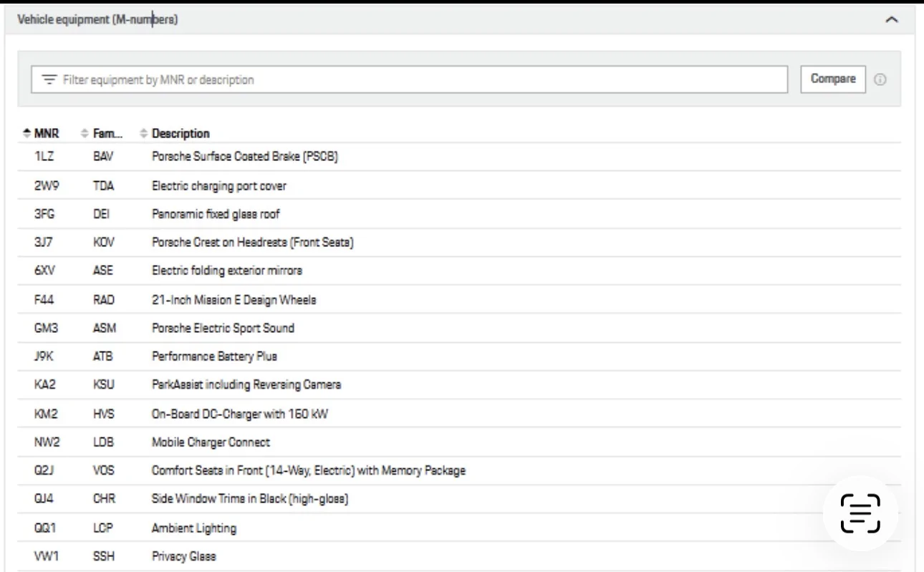Select 'Porsche Surface Coated Brake (PSCB)' text
The image size is (924, 572).
[x=244, y=157]
